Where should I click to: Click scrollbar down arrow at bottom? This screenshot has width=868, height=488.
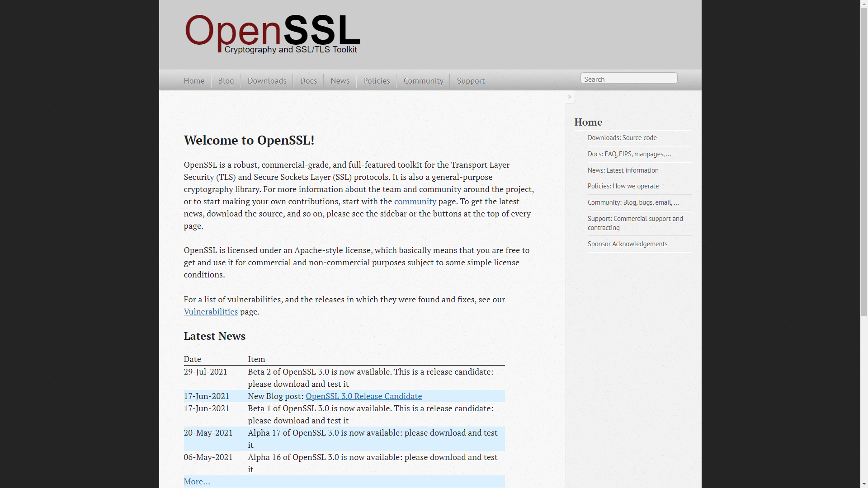tap(863, 484)
